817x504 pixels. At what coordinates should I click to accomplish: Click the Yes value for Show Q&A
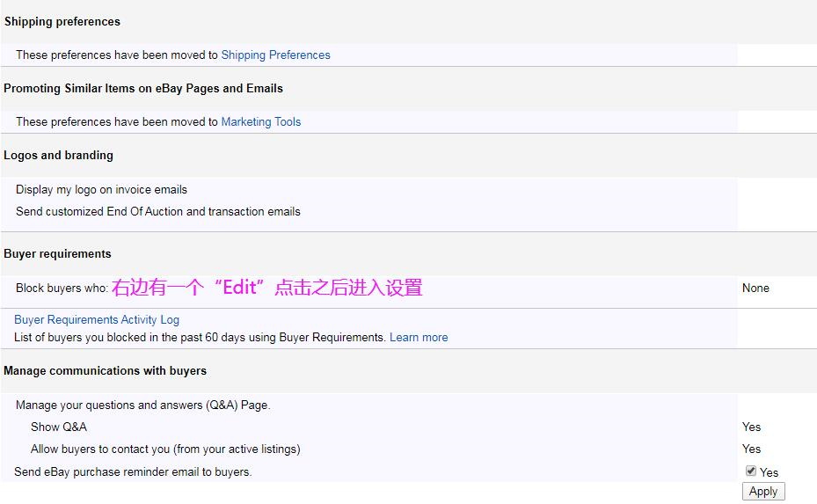(751, 427)
